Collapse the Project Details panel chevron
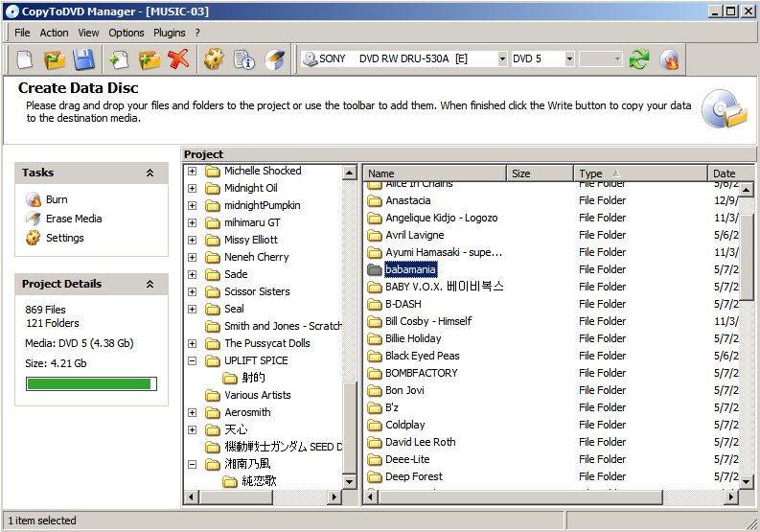Screen dimensions: 760x532 [150, 284]
